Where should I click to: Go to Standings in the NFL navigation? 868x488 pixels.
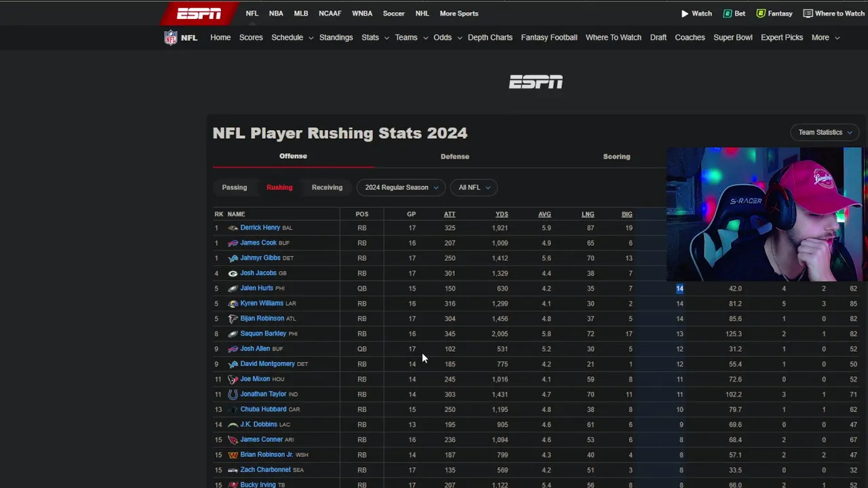(x=336, y=37)
